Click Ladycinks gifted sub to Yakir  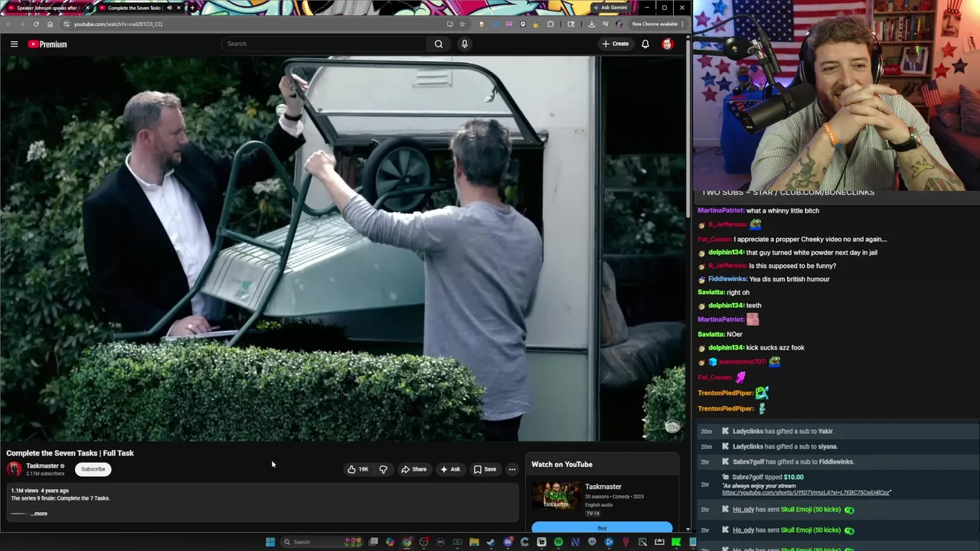[x=782, y=432]
